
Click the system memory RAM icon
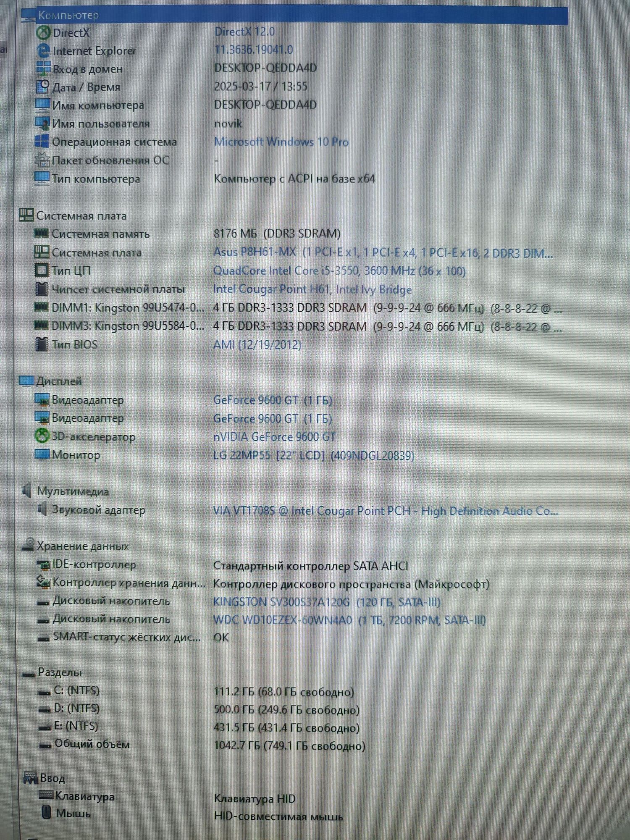coord(41,233)
